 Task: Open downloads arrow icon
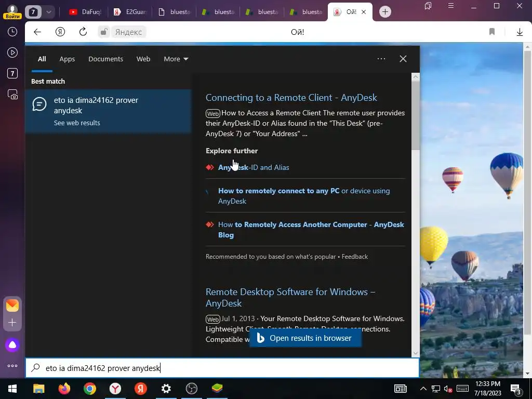coord(520,32)
